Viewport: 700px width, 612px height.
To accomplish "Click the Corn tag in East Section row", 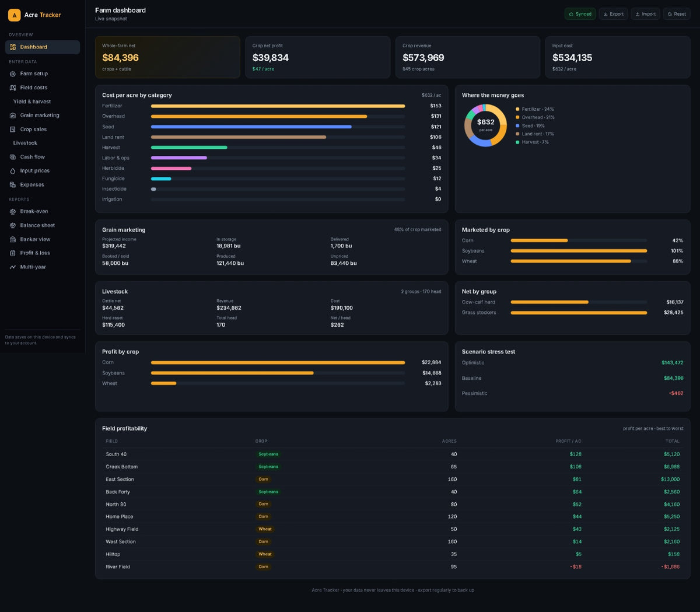I will click(264, 480).
